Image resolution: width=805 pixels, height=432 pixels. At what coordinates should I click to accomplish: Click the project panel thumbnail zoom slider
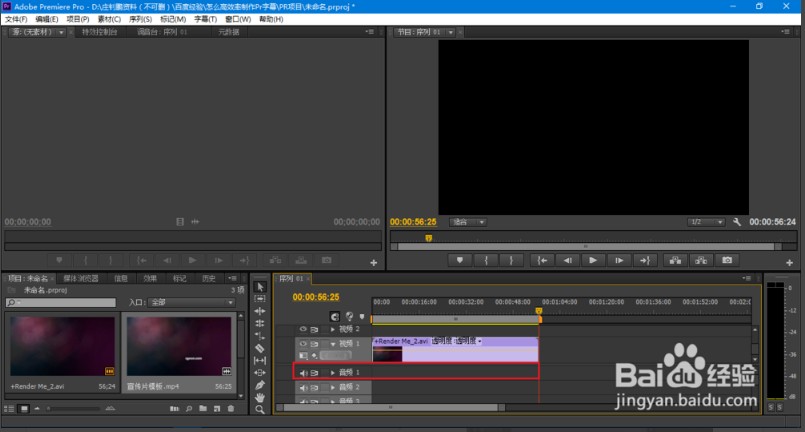(72, 409)
